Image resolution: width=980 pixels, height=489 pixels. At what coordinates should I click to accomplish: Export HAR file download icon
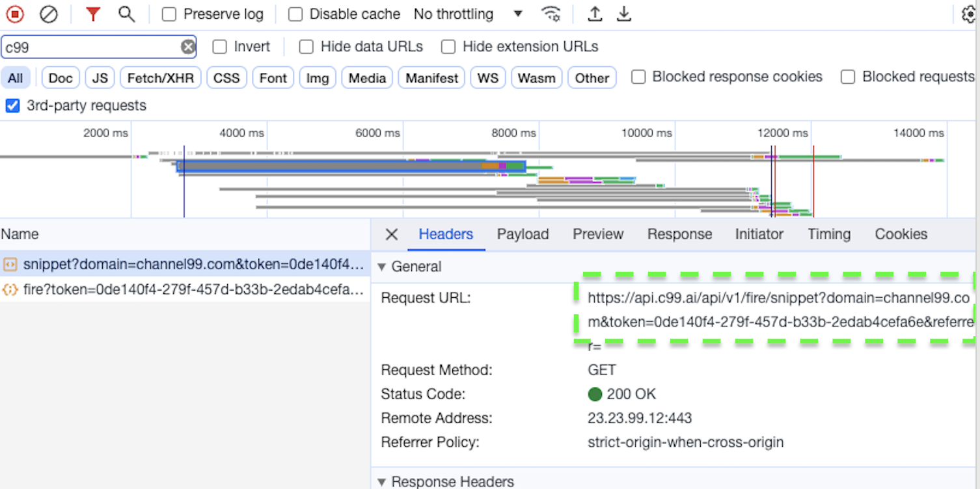coord(624,14)
